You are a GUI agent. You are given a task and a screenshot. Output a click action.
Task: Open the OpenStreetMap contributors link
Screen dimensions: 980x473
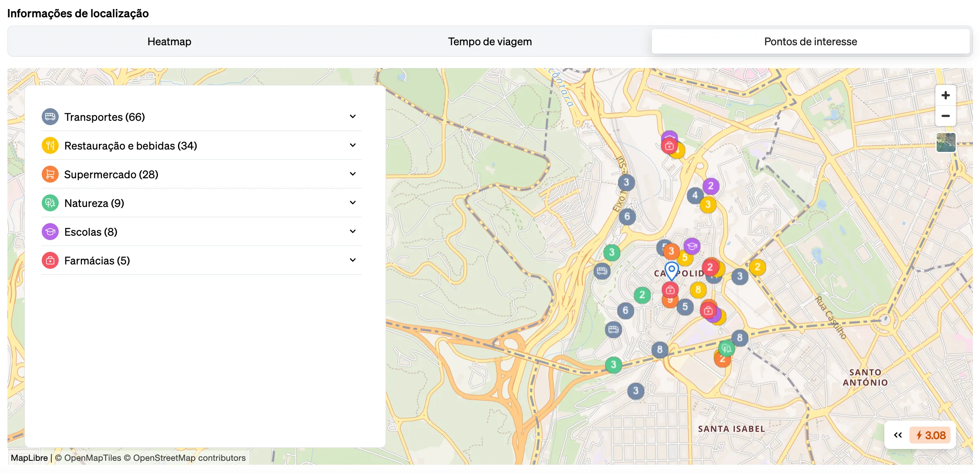coord(185,458)
